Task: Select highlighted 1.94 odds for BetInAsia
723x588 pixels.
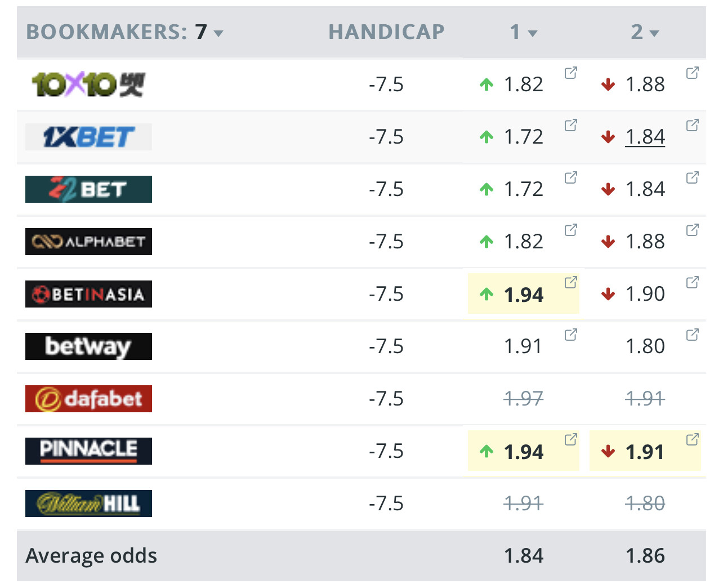Action: [x=524, y=294]
